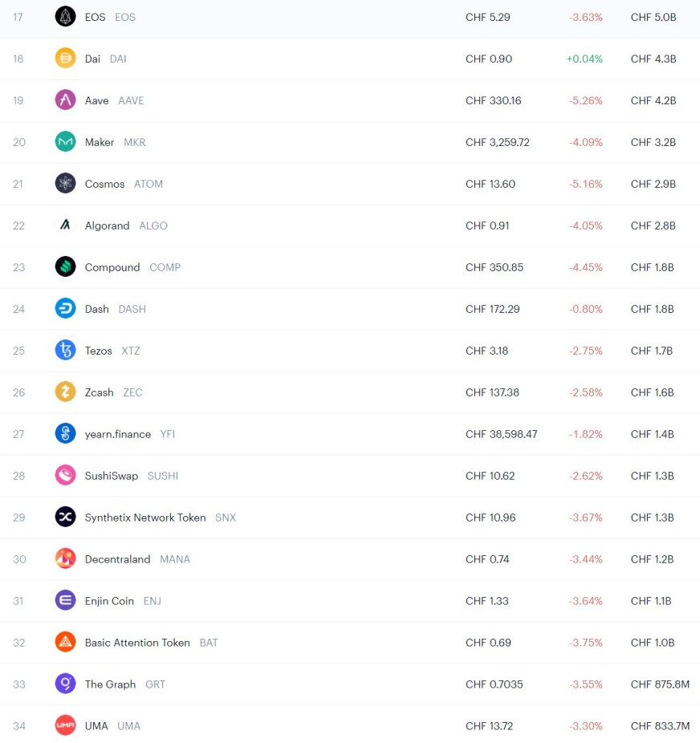This screenshot has height=743, width=700.
Task: Click the Dai +0.04% change value
Action: (x=584, y=59)
